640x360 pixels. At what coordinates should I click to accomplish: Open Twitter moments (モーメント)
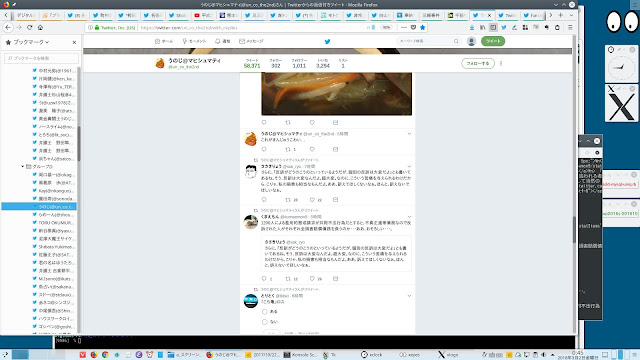point(194,41)
